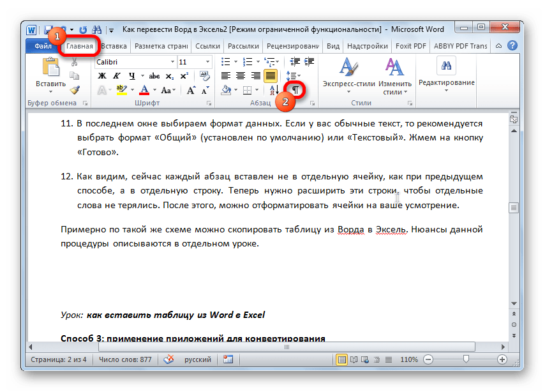The width and height of the screenshot is (545, 392).
Task: Toggle justified text alignment
Action: [271, 76]
